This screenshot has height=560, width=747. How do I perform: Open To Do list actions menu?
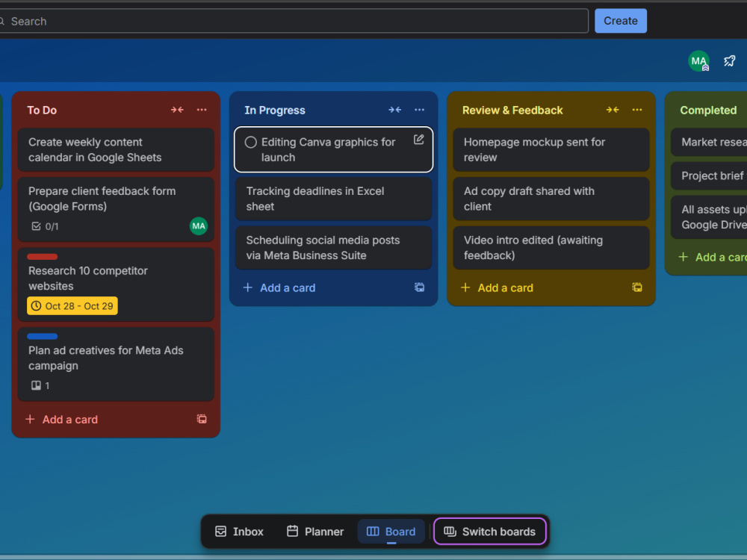(202, 110)
